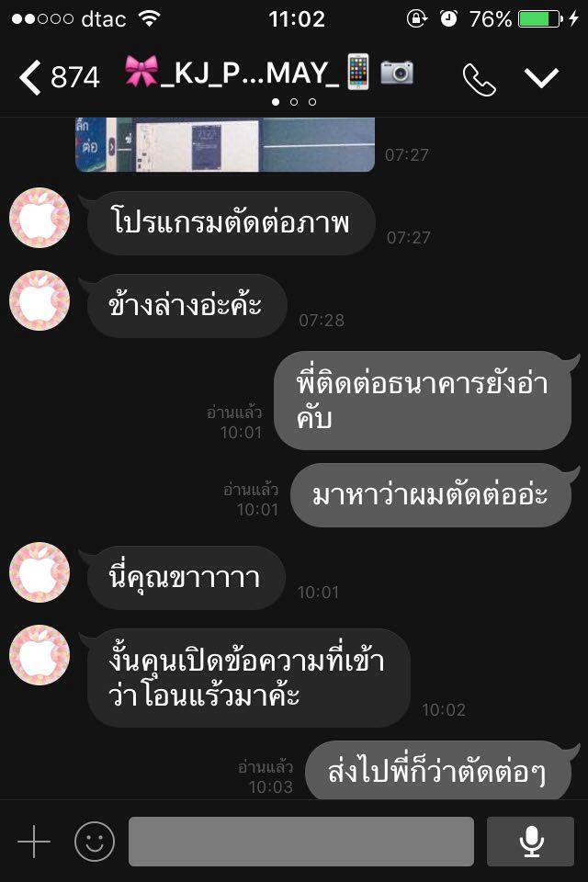
Task: Expand the chat options chevron menu
Action: click(x=541, y=78)
